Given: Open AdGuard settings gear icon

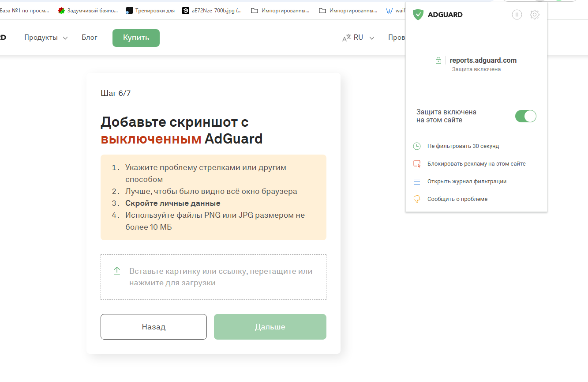Looking at the screenshot, I should (x=534, y=15).
